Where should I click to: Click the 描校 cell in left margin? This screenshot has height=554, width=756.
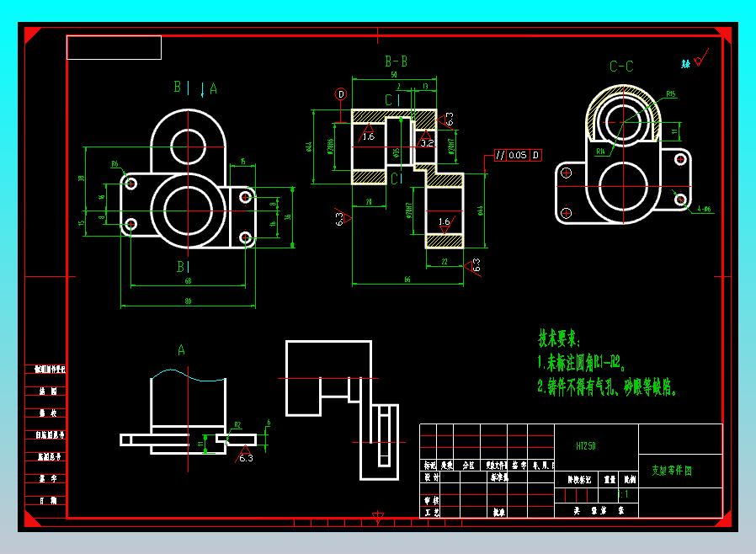pos(48,413)
